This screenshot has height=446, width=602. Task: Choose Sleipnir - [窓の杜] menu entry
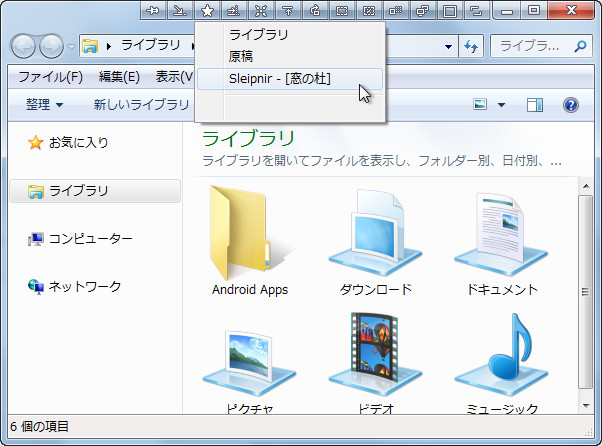point(290,79)
